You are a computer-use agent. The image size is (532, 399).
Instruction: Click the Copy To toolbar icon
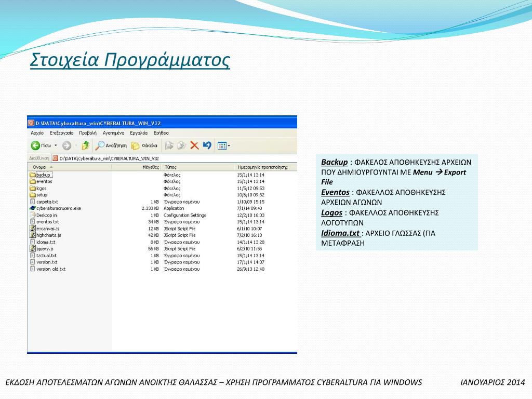coord(182,145)
